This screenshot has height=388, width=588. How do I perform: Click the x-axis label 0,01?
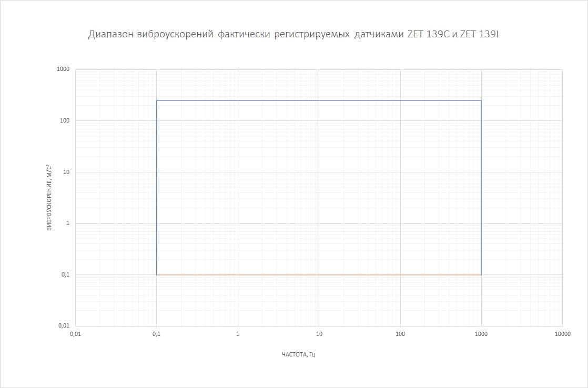[x=75, y=334]
